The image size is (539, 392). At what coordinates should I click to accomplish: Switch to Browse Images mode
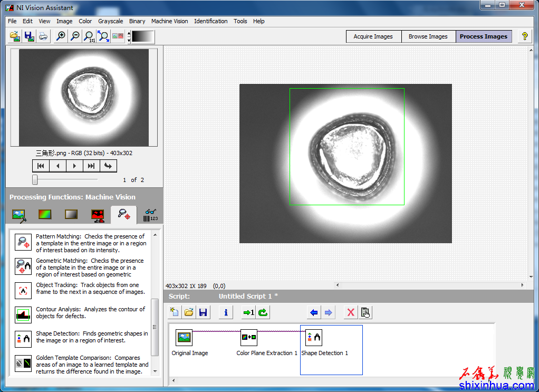coord(428,36)
